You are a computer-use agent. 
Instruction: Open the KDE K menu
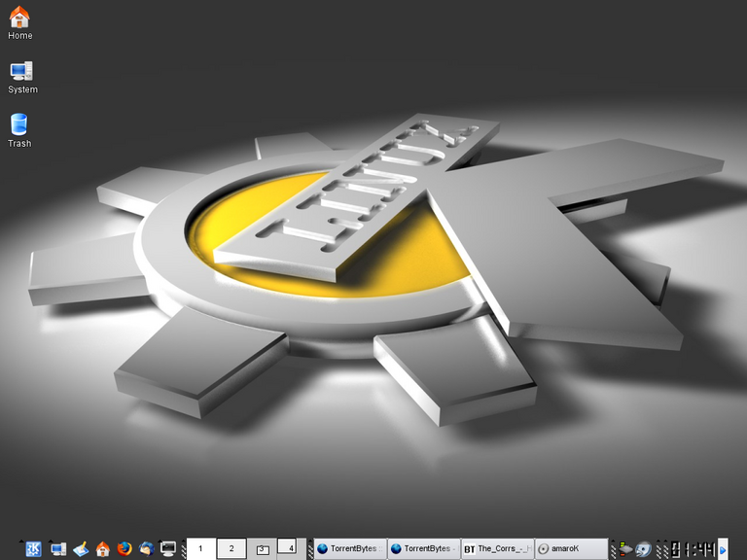[x=33, y=549]
